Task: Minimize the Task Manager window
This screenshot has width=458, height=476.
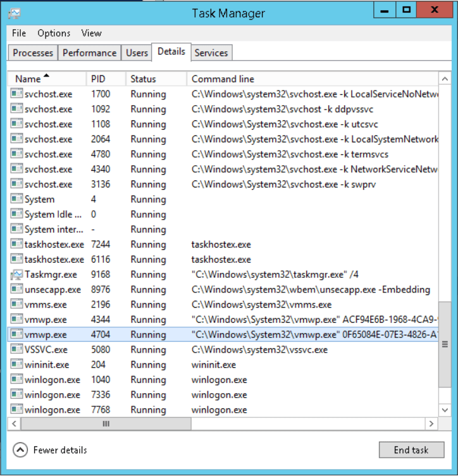Action: (x=385, y=11)
